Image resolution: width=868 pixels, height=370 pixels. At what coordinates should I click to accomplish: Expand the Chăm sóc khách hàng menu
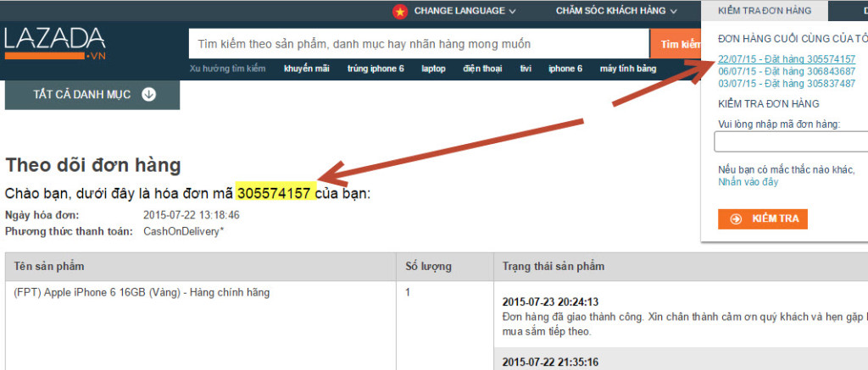point(616,10)
